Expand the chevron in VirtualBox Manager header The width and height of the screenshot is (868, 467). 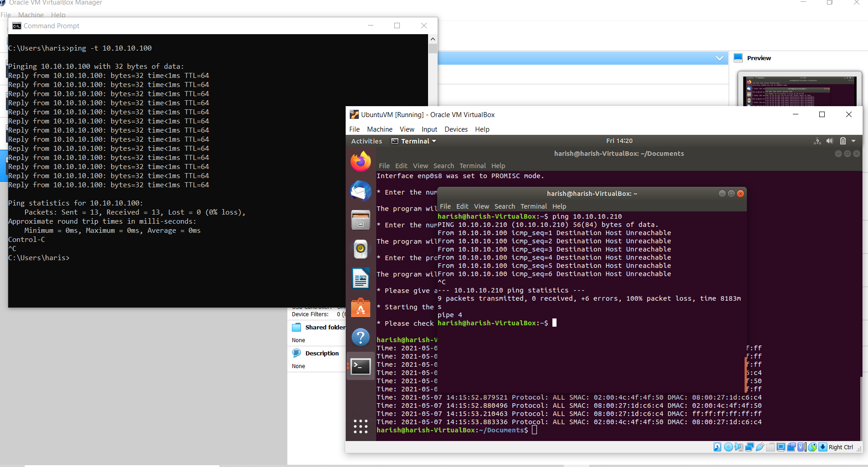click(x=720, y=58)
